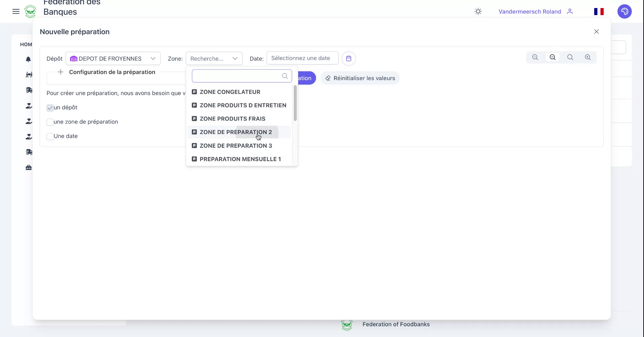The width and height of the screenshot is (644, 337).
Task: Click the toolbox icon at sidebar bottom
Action: click(x=29, y=167)
